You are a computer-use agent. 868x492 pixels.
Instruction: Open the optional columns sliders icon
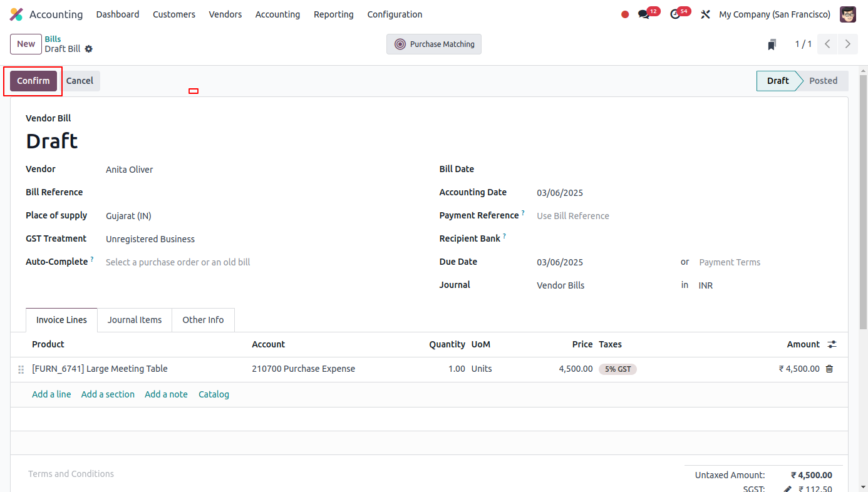click(832, 344)
